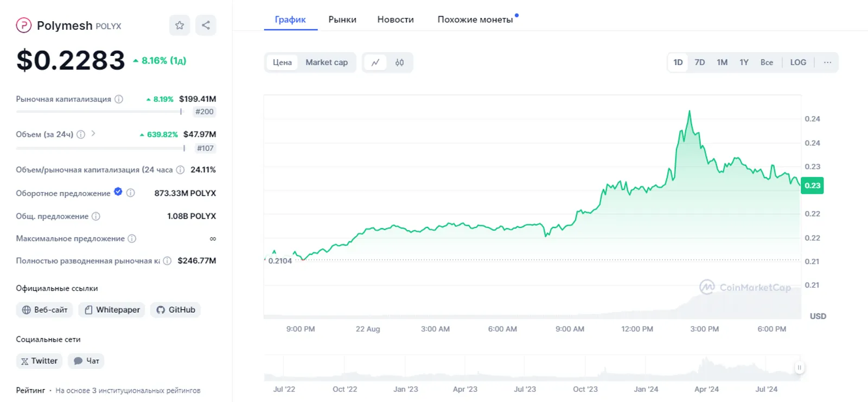The height and width of the screenshot is (402, 868).
Task: Toggle the LOG scale
Action: click(x=798, y=62)
